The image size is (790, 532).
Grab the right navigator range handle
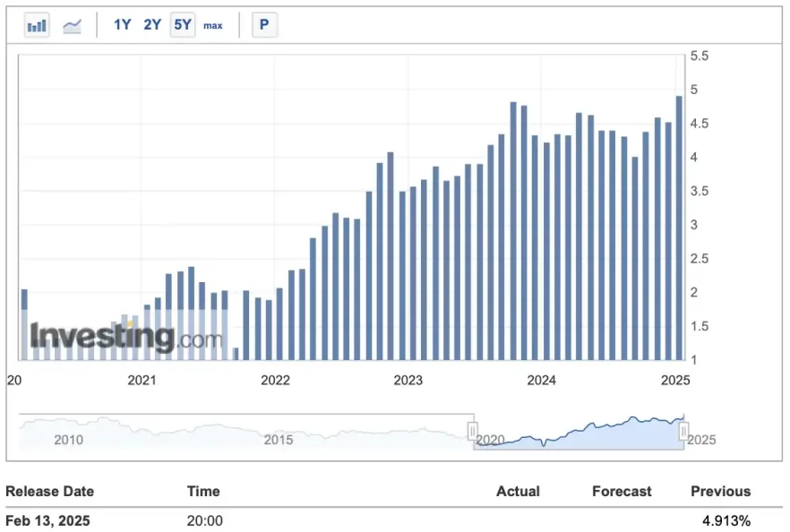[683, 432]
